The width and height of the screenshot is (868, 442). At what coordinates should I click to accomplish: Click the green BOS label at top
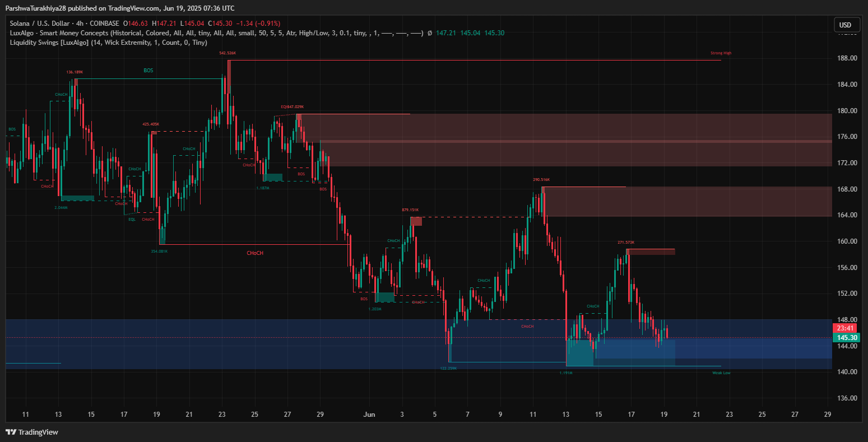[148, 71]
